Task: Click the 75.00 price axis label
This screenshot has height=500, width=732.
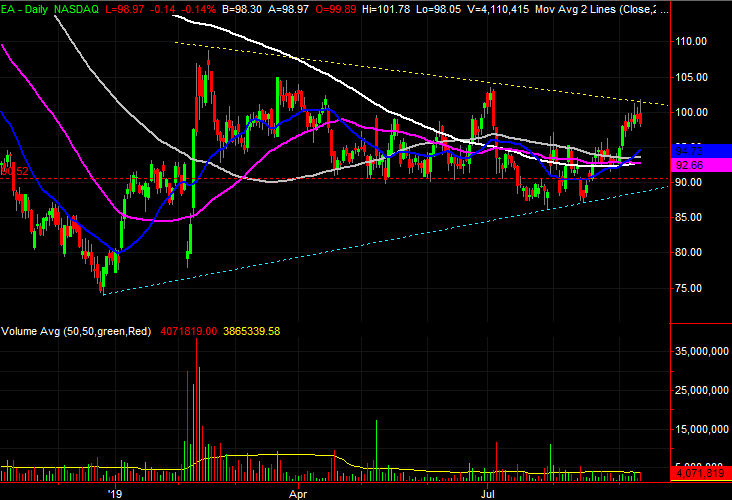Action: pos(689,288)
